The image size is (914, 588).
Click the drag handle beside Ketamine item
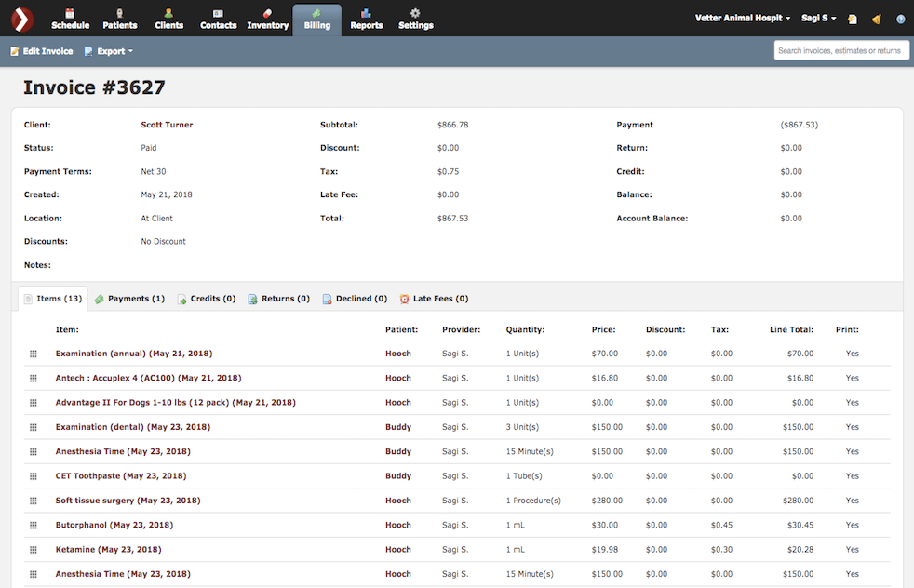(33, 549)
